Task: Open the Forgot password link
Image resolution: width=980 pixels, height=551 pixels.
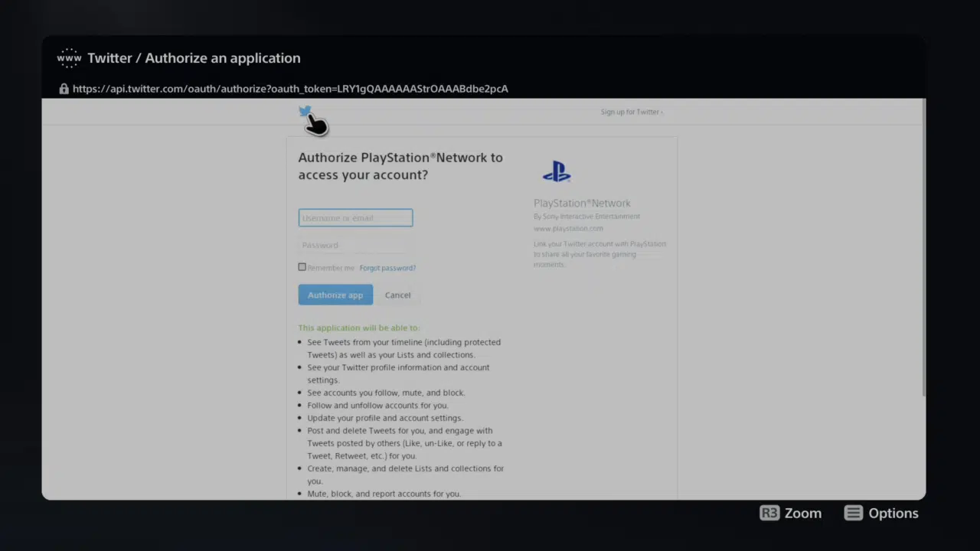Action: click(x=387, y=268)
